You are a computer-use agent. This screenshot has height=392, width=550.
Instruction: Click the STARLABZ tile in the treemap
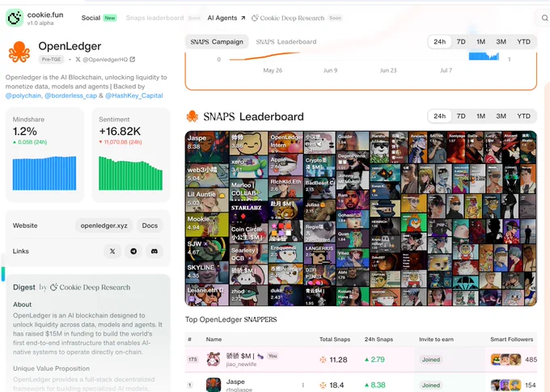(248, 213)
